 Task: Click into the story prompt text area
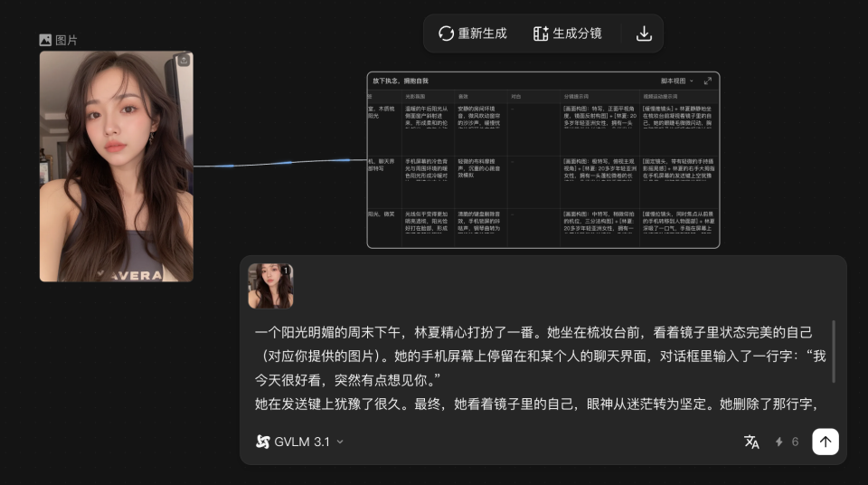click(x=540, y=368)
